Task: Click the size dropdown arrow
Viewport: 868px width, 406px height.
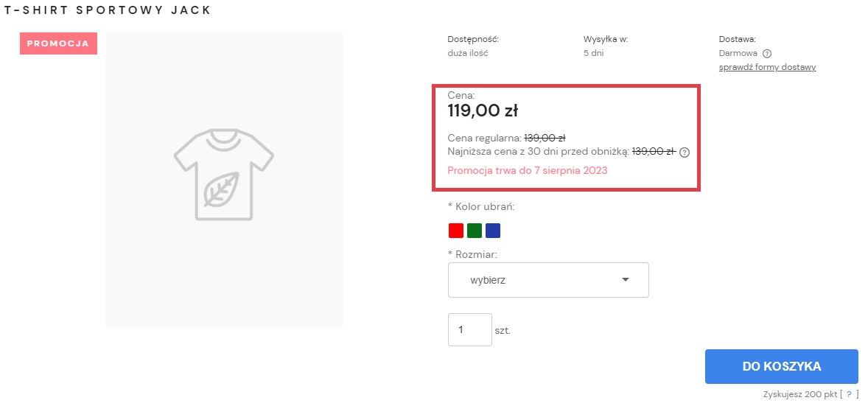Action: pos(626,280)
